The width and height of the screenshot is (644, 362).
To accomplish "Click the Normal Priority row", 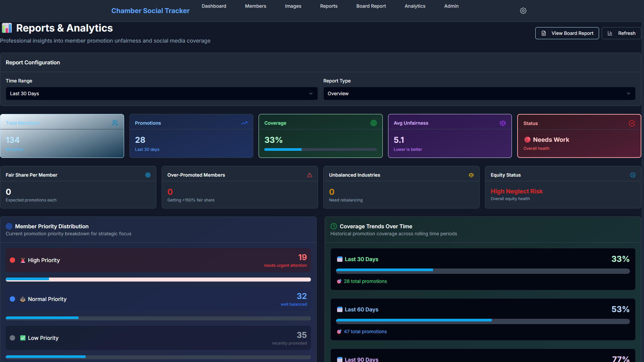I will click(x=158, y=299).
